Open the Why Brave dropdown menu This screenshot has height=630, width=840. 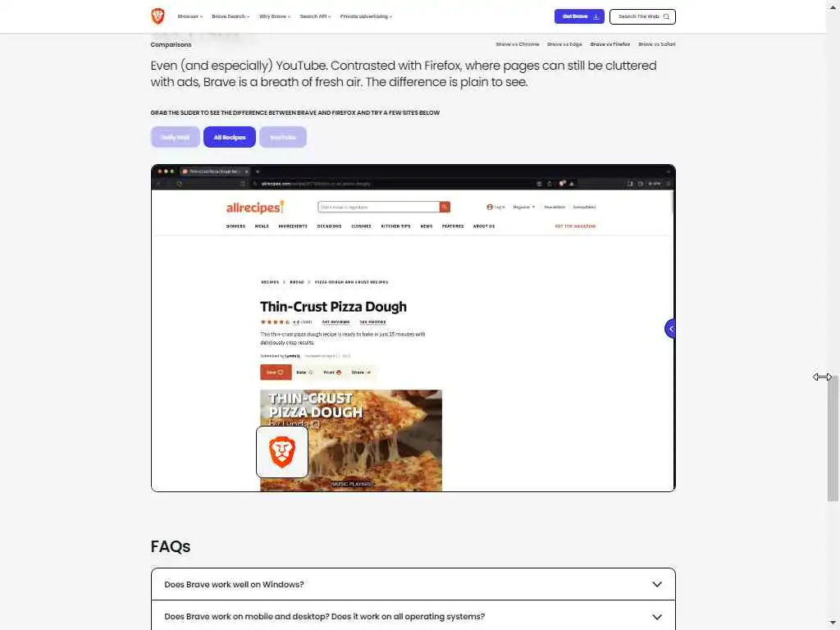(x=274, y=16)
